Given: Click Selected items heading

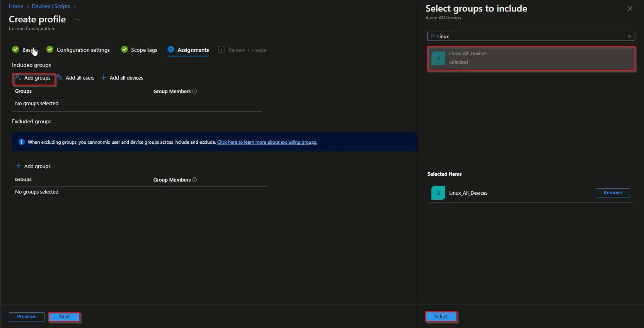Looking at the screenshot, I should pyautogui.click(x=445, y=174).
